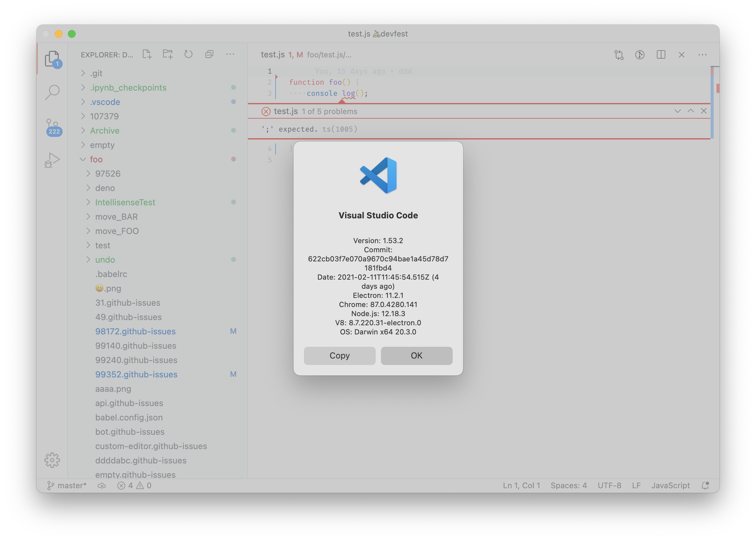Open the editor More Actions menu
The height and width of the screenshot is (541, 756).
pyautogui.click(x=703, y=55)
